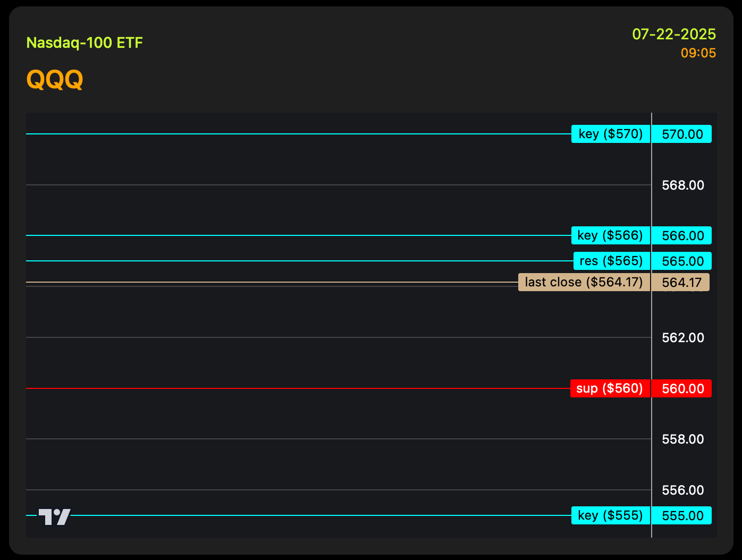Select the key ($566) level label

610,235
